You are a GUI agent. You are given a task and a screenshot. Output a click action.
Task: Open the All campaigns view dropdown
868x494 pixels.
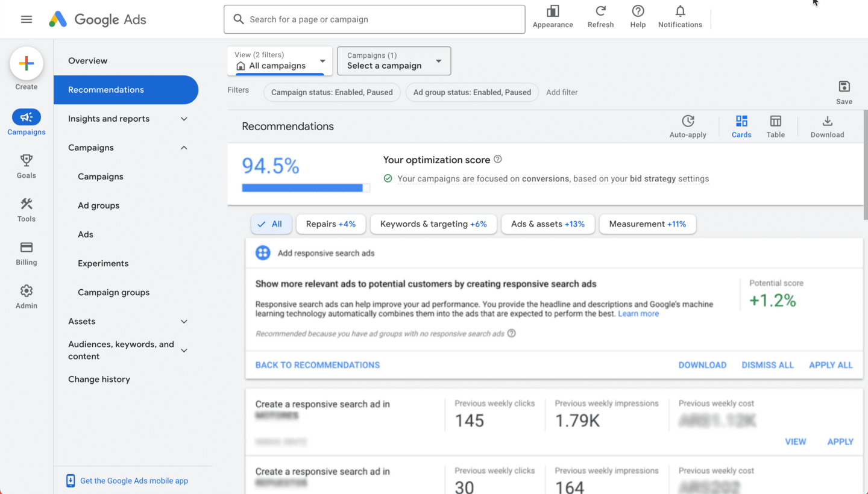tap(280, 61)
